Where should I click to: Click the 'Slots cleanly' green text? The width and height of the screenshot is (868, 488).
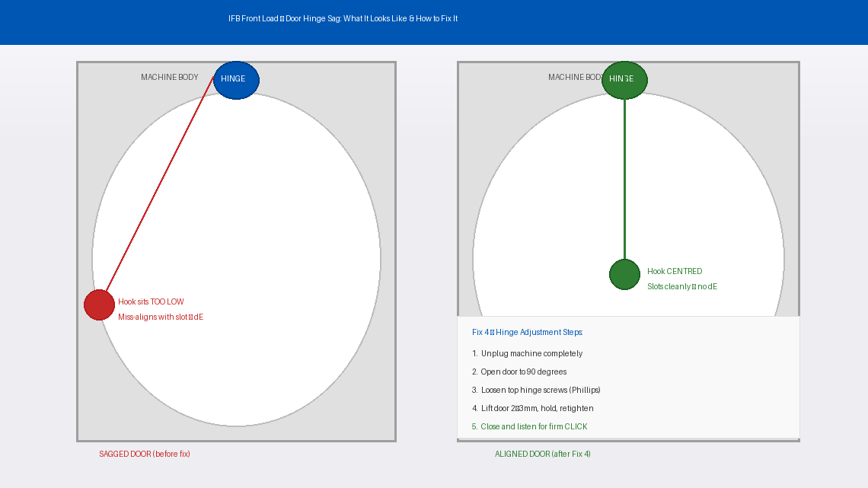(x=681, y=287)
